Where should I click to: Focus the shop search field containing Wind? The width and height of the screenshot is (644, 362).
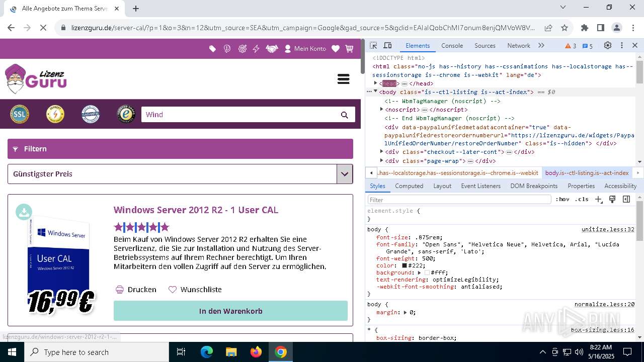pyautogui.click(x=239, y=115)
